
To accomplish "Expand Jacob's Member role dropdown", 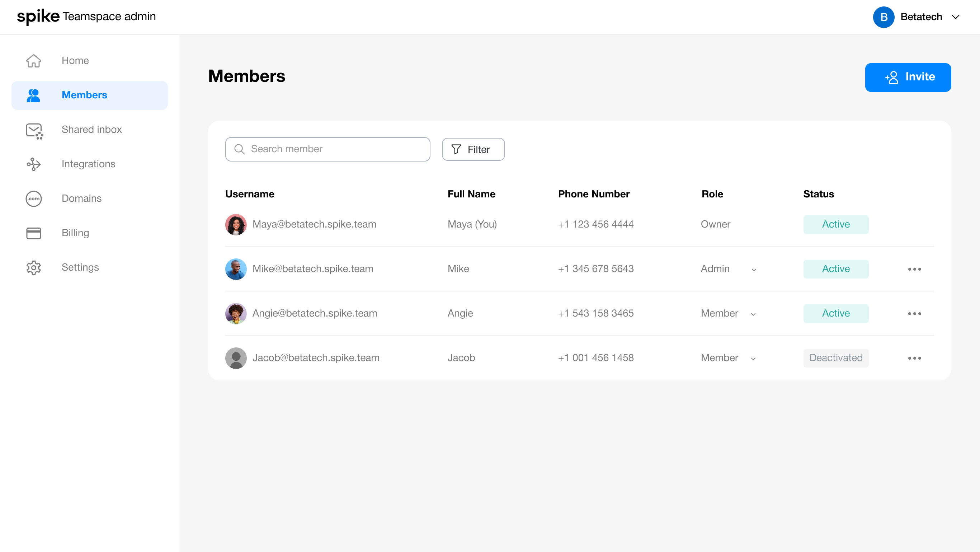I will 753,359.
